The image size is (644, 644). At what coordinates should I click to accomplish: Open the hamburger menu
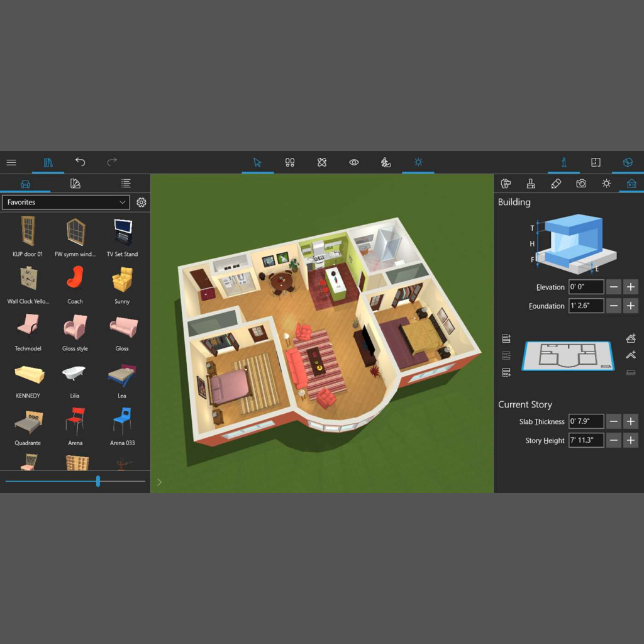(x=11, y=162)
